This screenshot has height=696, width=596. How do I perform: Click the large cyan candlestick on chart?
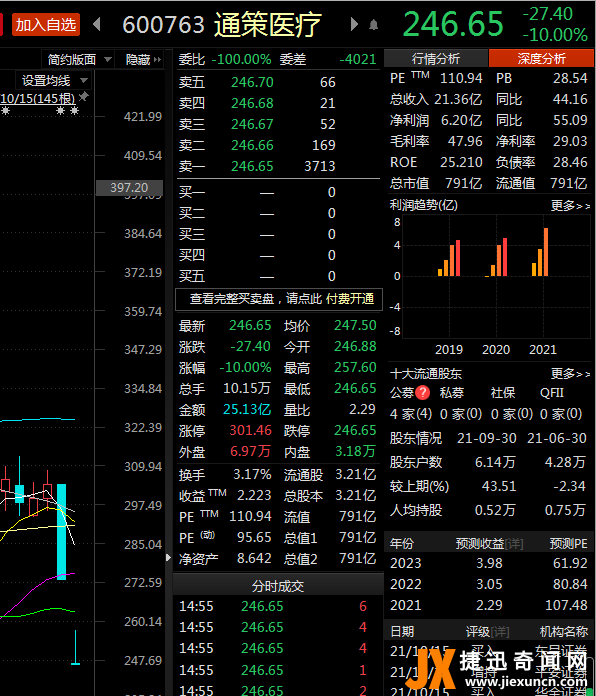62,532
